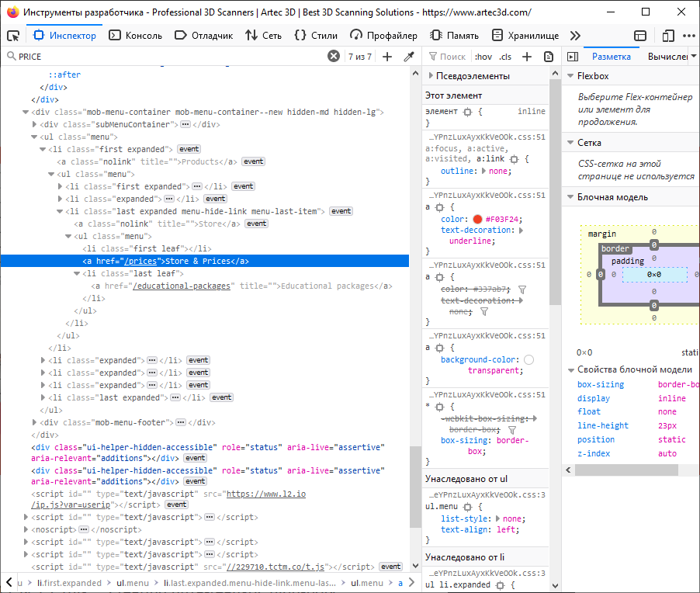Open color swatch for #F03F24

click(x=477, y=219)
